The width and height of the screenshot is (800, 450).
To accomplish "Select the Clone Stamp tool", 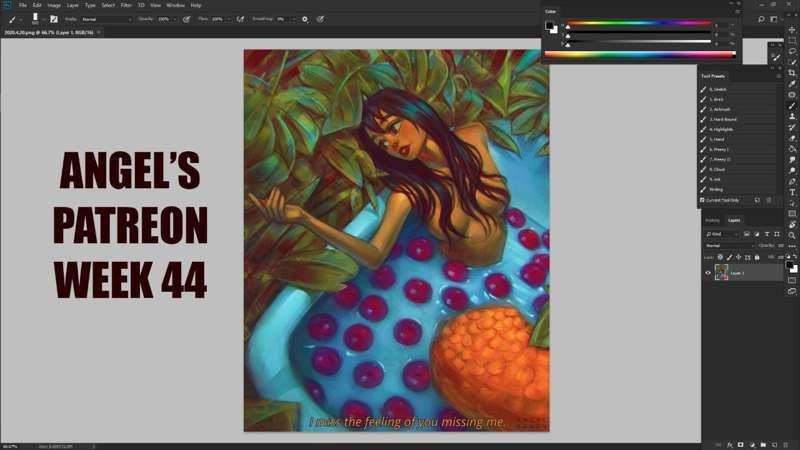I will [792, 116].
